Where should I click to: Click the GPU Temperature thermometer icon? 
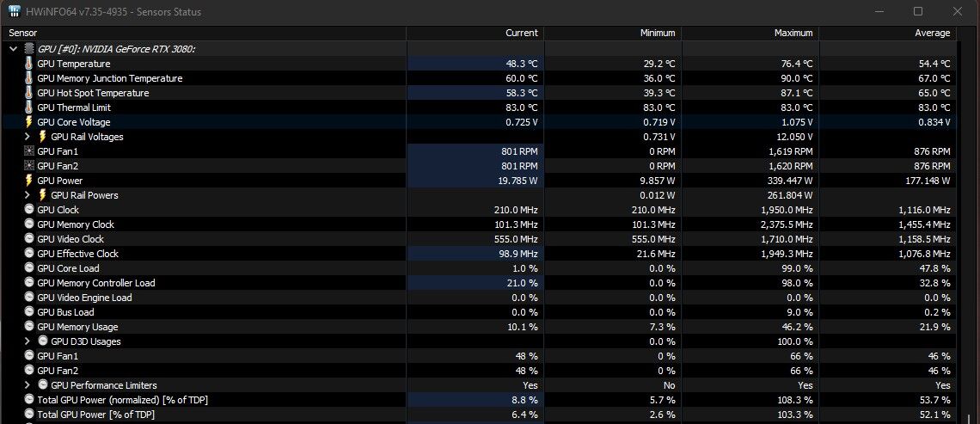28,63
